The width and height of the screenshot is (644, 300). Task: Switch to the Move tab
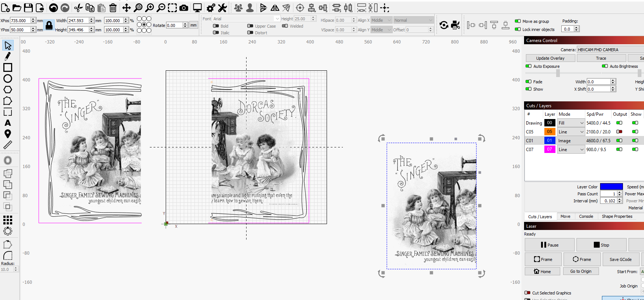click(565, 217)
